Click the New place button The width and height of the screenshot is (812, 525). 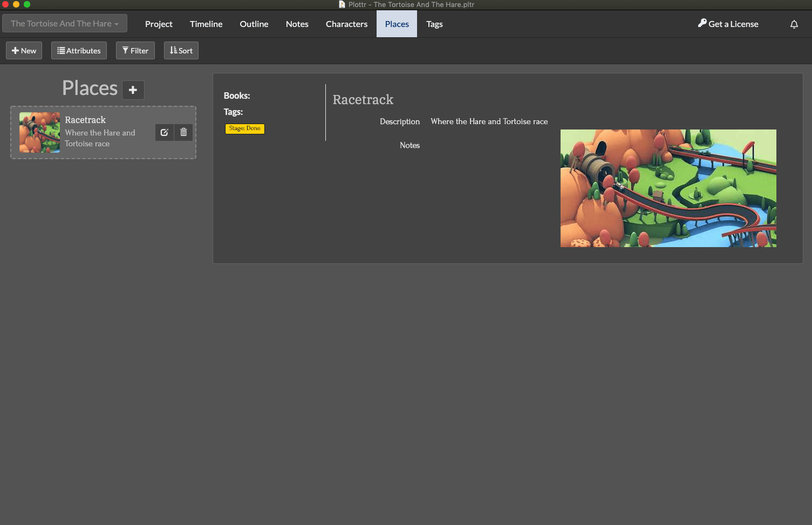24,51
